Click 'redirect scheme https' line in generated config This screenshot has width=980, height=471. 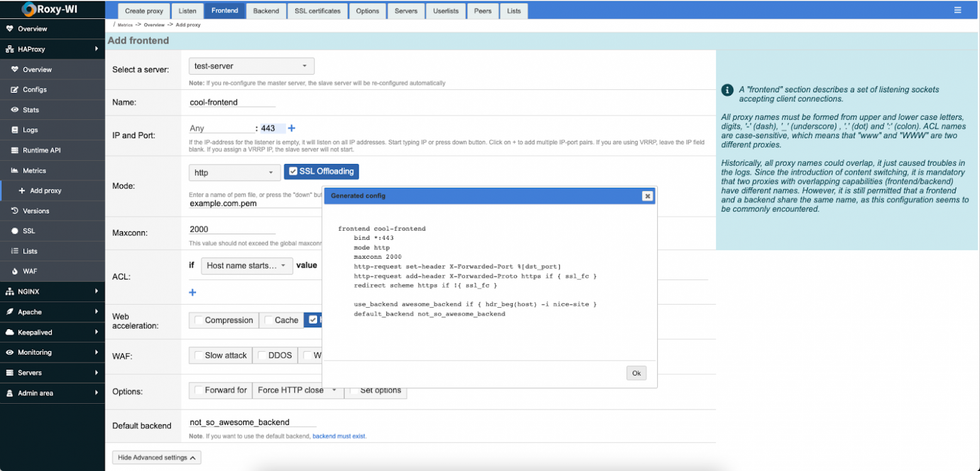click(x=425, y=286)
